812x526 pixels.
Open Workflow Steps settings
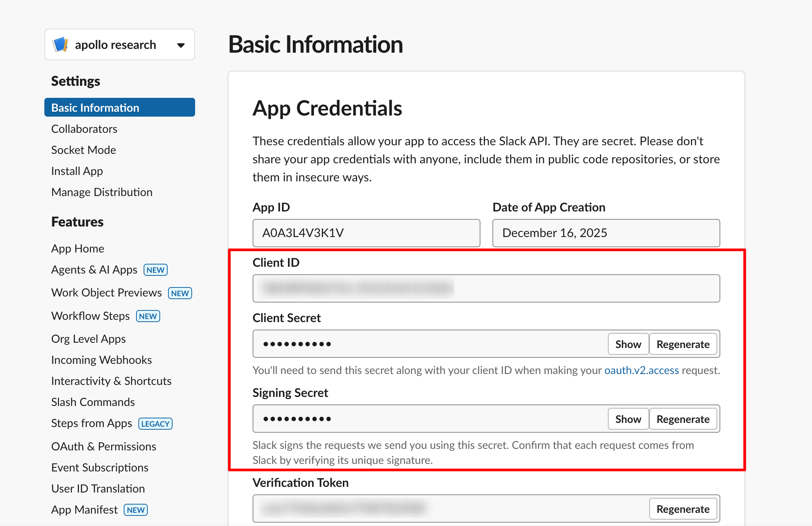pyautogui.click(x=90, y=316)
